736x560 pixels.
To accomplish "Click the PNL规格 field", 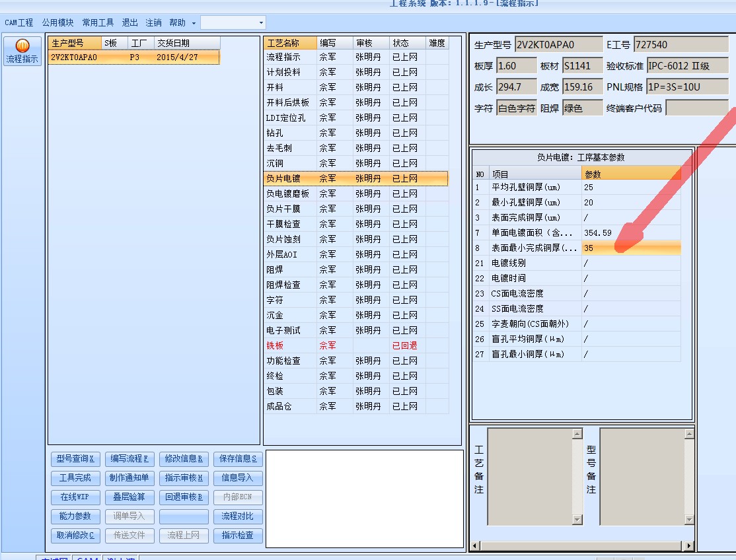I will 687,87.
